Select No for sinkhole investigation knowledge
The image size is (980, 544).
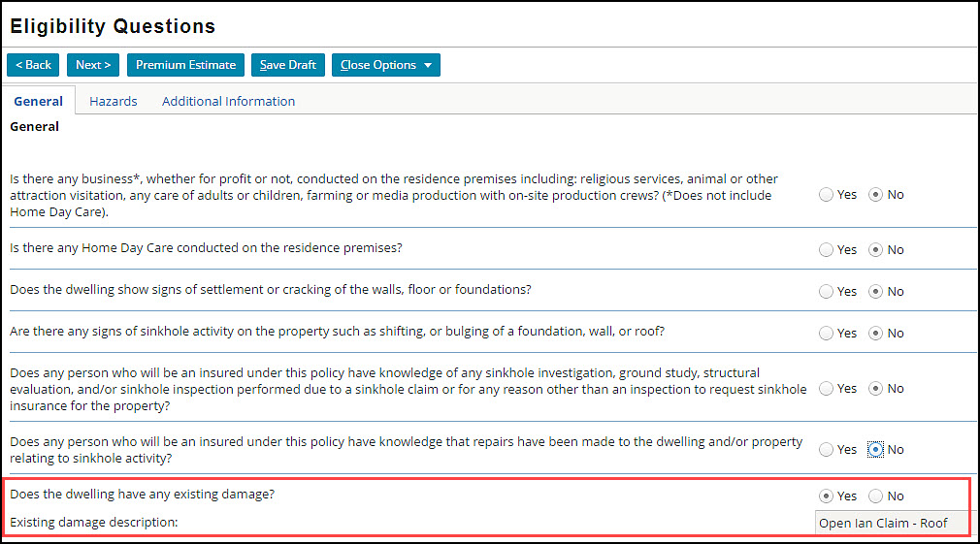pyautogui.click(x=875, y=389)
